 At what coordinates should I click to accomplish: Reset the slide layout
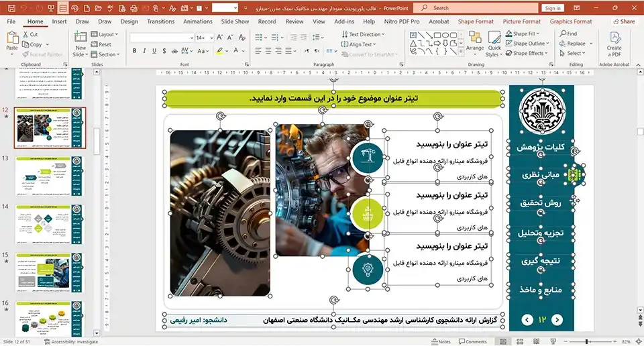(x=101, y=44)
